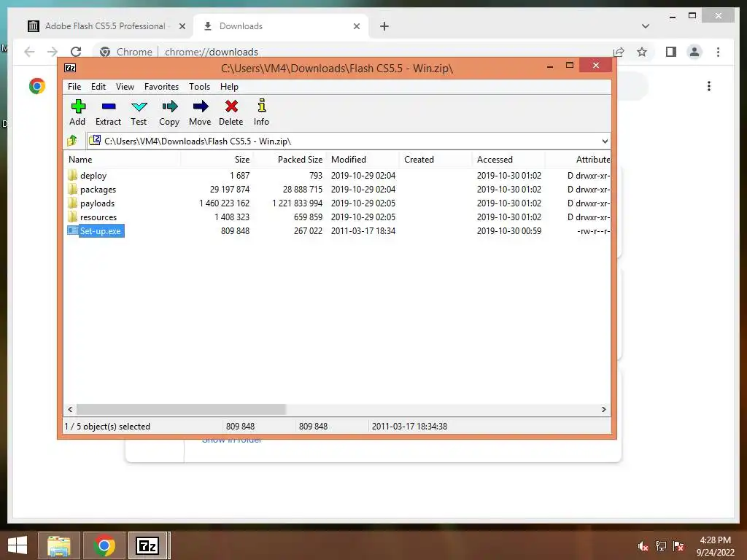Click the 7z logo in title bar

point(70,68)
